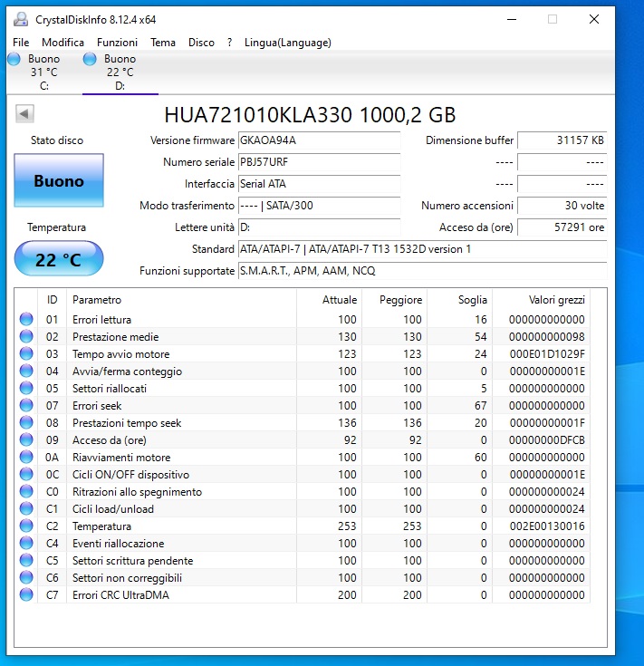The width and height of the screenshot is (644, 666).
Task: Click the Lettere unità field D:
Action: pyautogui.click(x=319, y=227)
